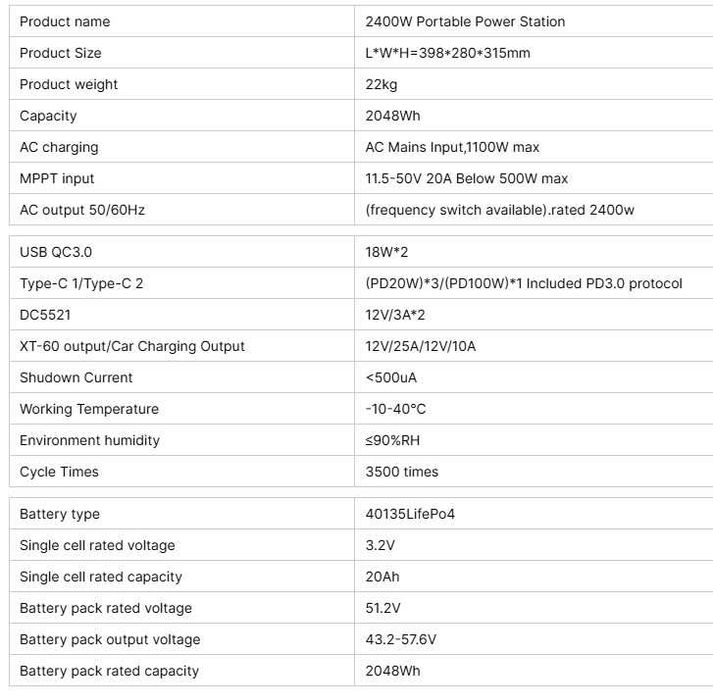Click the Battery pack output voltage label
Image resolution: width=713 pixels, height=699 pixels.
pos(110,639)
